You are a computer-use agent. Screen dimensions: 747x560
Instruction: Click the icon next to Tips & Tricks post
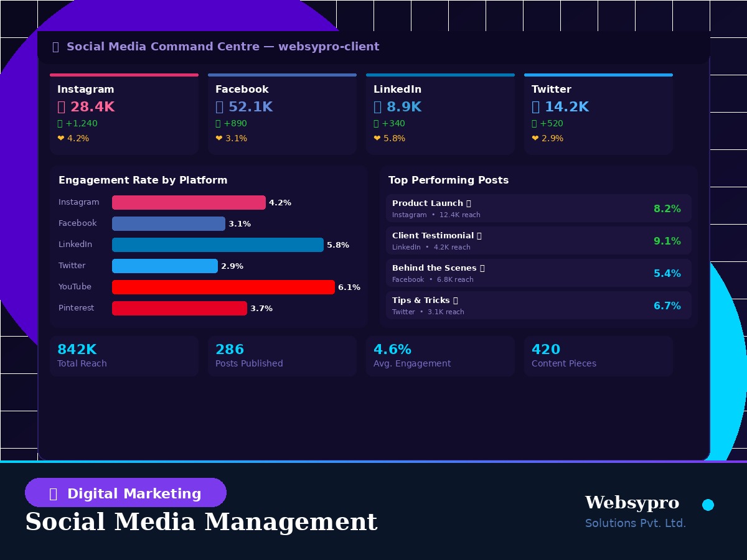457,300
